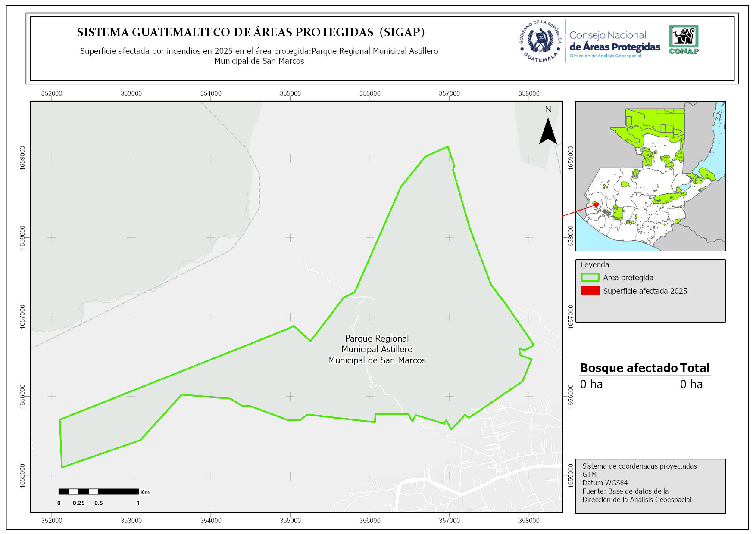Click the 358000 label on the bottom axis

click(528, 520)
